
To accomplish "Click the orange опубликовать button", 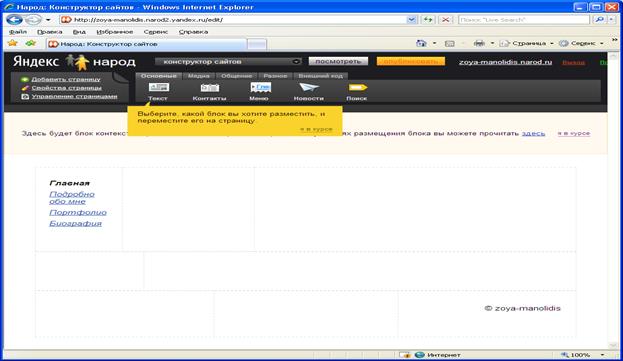I will click(411, 61).
